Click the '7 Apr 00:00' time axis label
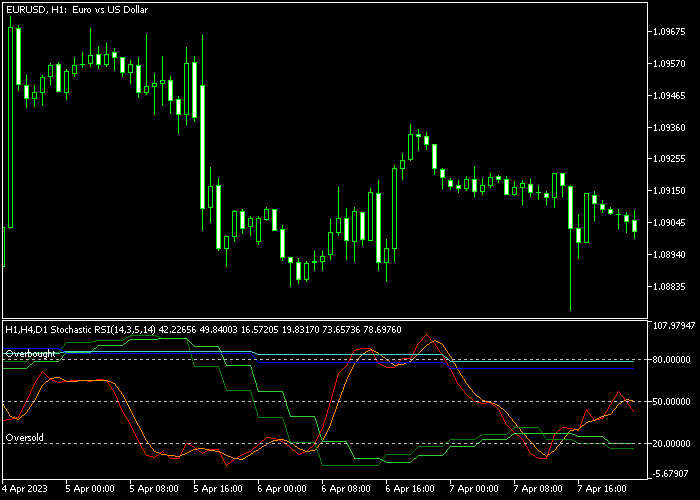Screen dimensions: 700x500 pos(474,489)
